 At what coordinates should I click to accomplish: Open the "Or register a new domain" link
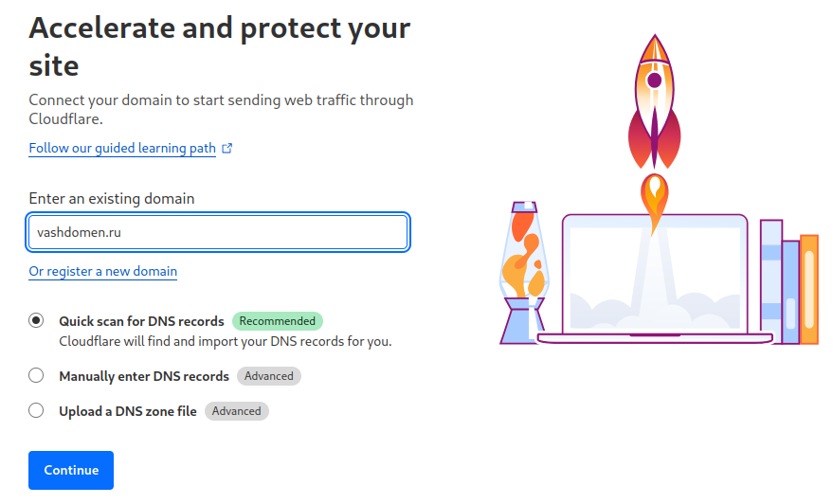(x=102, y=272)
